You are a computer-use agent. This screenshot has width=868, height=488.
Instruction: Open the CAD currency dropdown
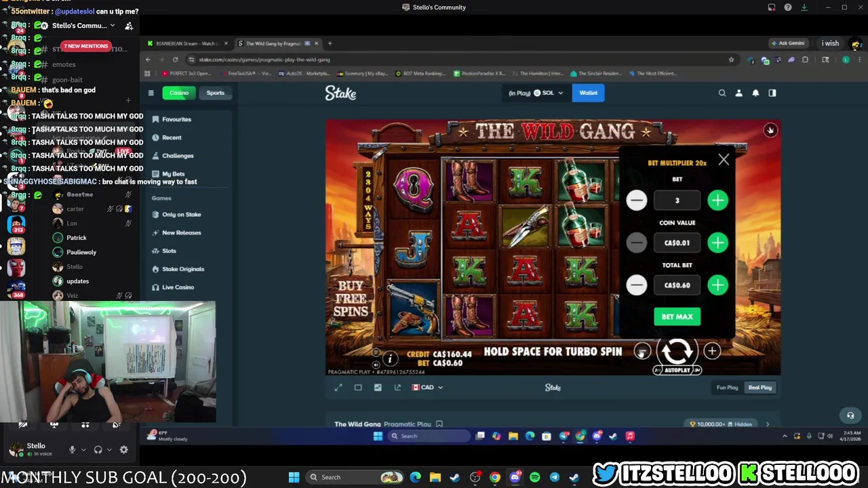[427, 388]
